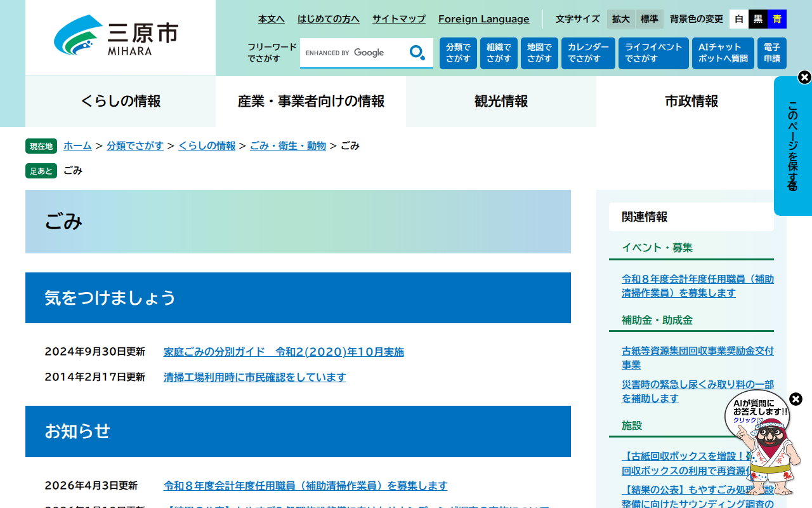812x508 pixels.
Task: Open the AIチャットボットへ質問 button
Action: (x=723, y=53)
